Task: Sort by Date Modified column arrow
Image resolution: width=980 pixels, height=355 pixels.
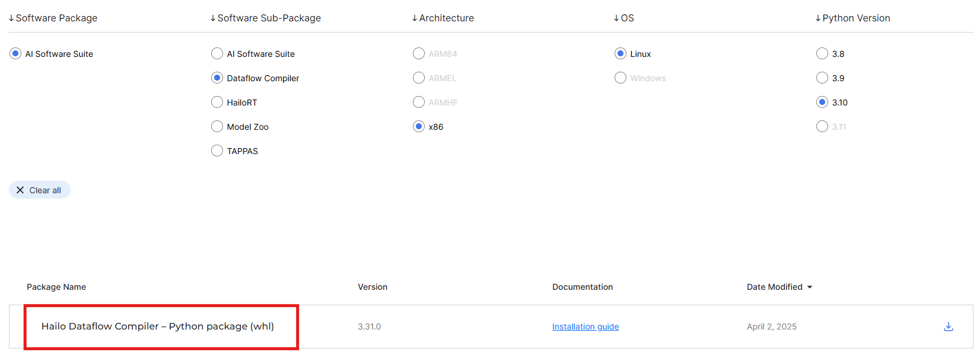Action: coord(810,287)
